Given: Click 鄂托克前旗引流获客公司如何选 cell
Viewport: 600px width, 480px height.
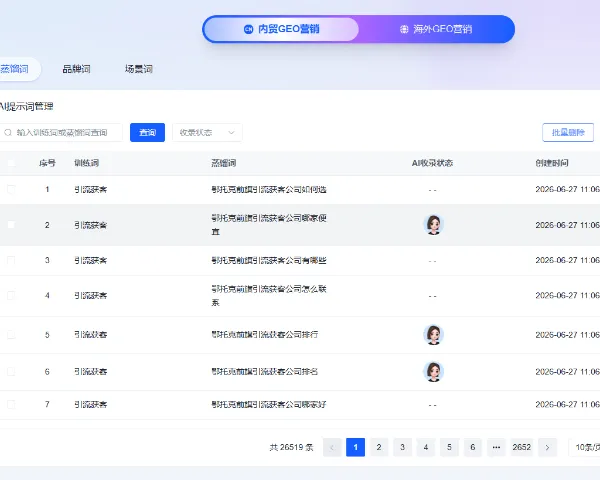Looking at the screenshot, I should click(269, 189).
